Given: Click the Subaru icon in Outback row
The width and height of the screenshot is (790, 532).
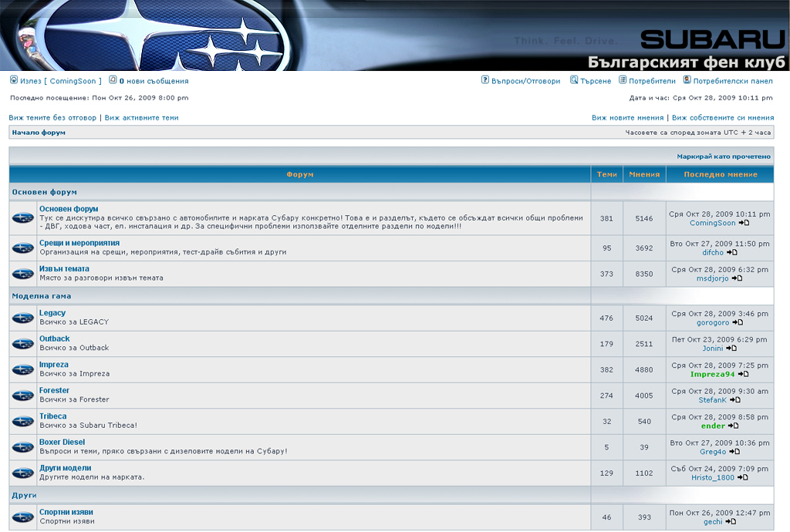Looking at the screenshot, I should 22,344.
